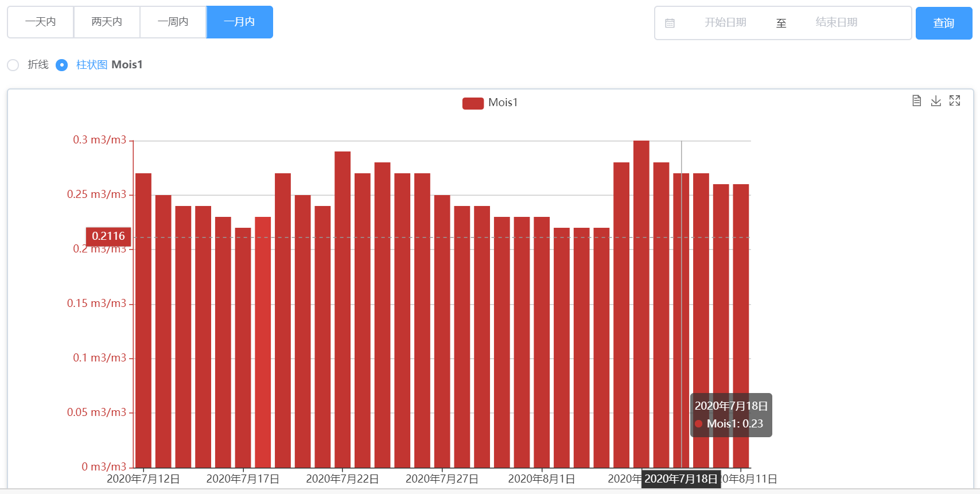This screenshot has height=494, width=980.
Task: Switch to the 一天内 tab
Action: point(40,22)
